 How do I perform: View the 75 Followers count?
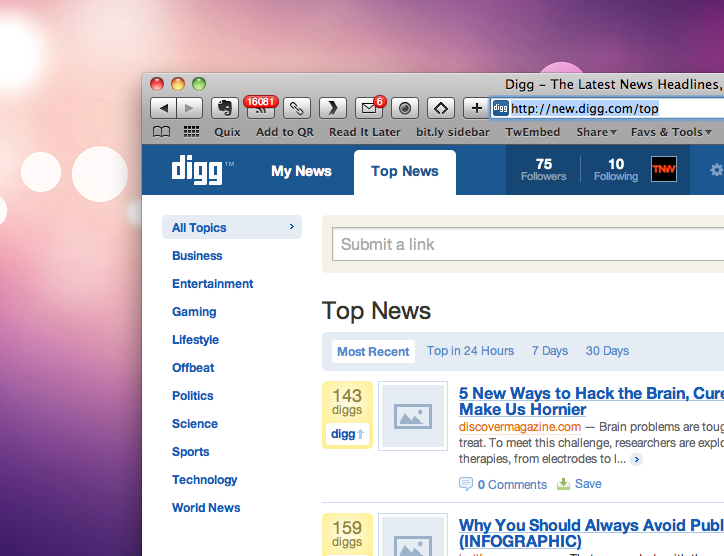(x=543, y=169)
